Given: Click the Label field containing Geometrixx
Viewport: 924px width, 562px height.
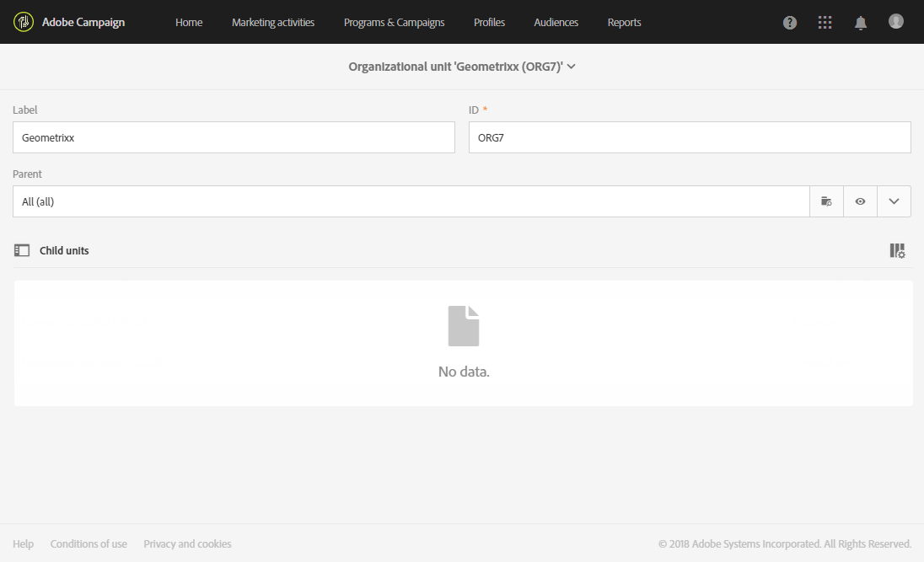Looking at the screenshot, I should (234, 137).
